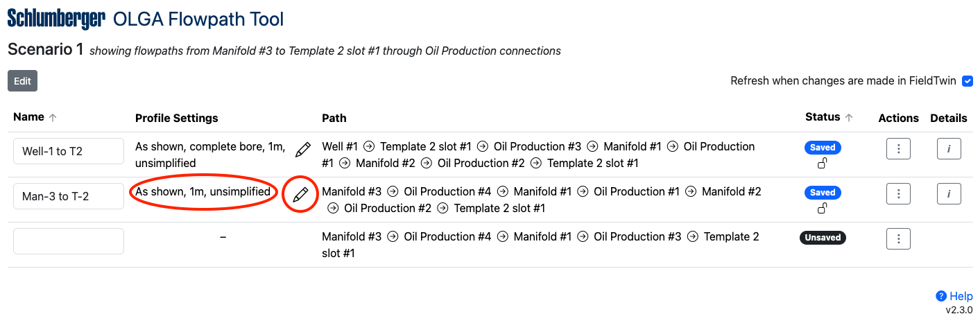Toggle the lock icon on Well-1 to T2 row
The image size is (980, 323).
click(823, 163)
